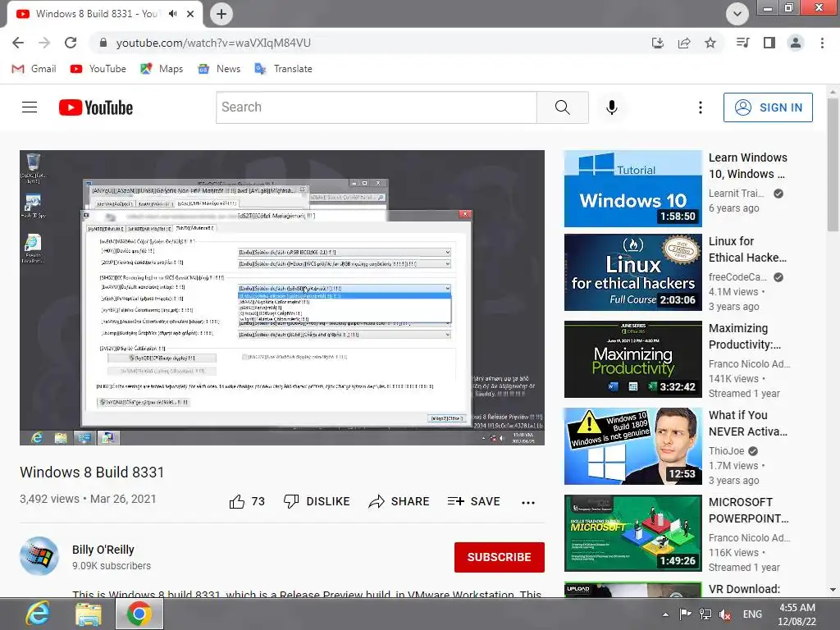This screenshot has height=630, width=840.
Task: Click the browser forward arrow
Action: tap(44, 43)
